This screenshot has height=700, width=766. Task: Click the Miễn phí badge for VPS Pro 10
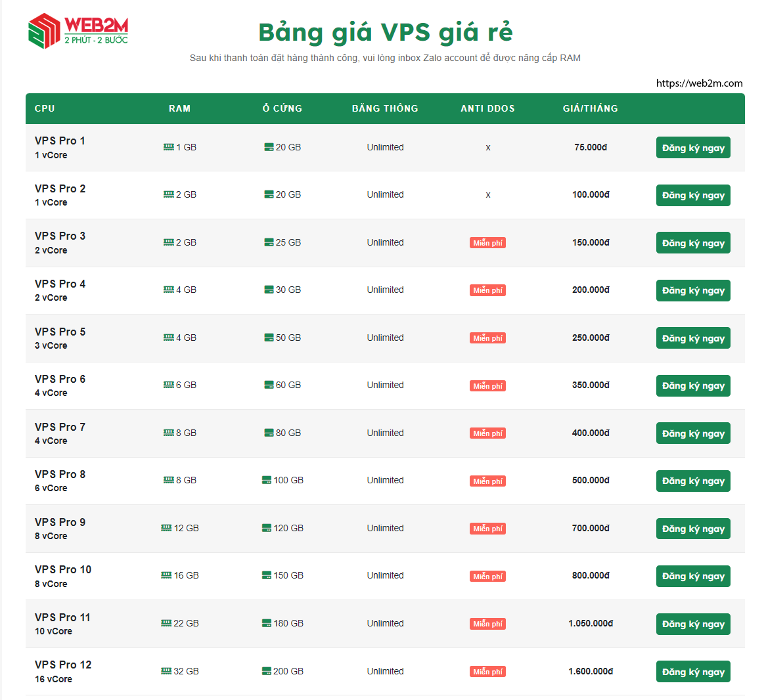coord(487,576)
